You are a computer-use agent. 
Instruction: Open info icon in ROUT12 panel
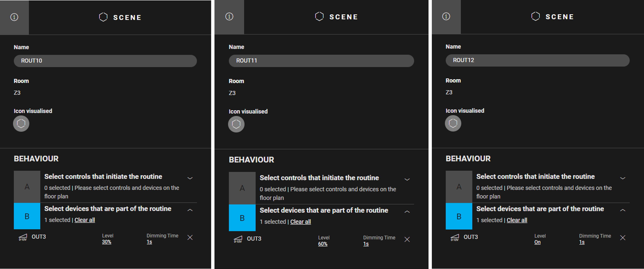[x=446, y=16]
